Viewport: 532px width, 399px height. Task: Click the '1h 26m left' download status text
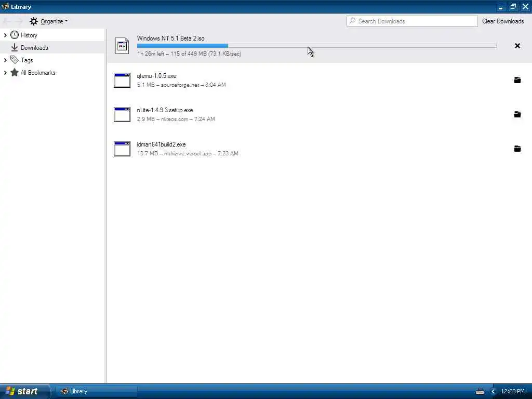(x=189, y=54)
